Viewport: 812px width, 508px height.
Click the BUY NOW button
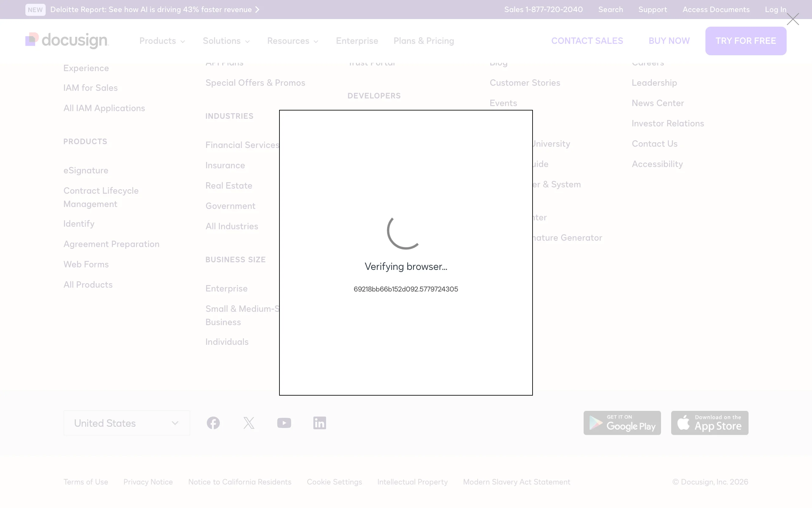pyautogui.click(x=669, y=41)
